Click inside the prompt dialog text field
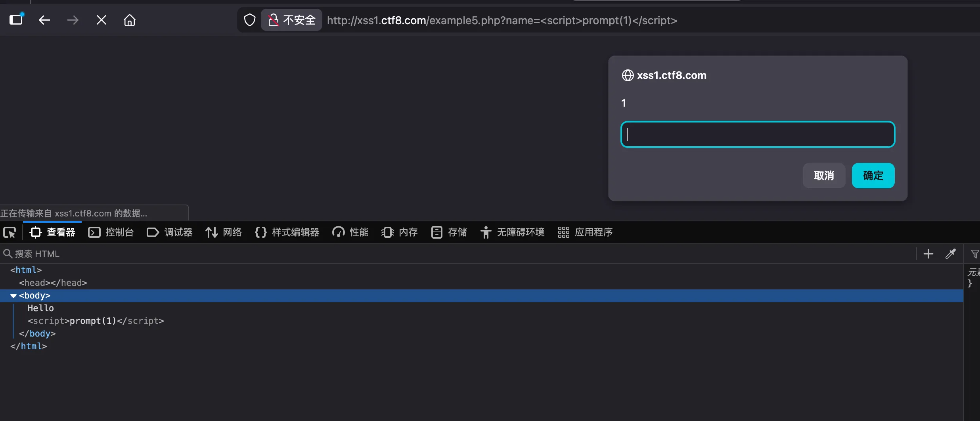 coord(758,134)
